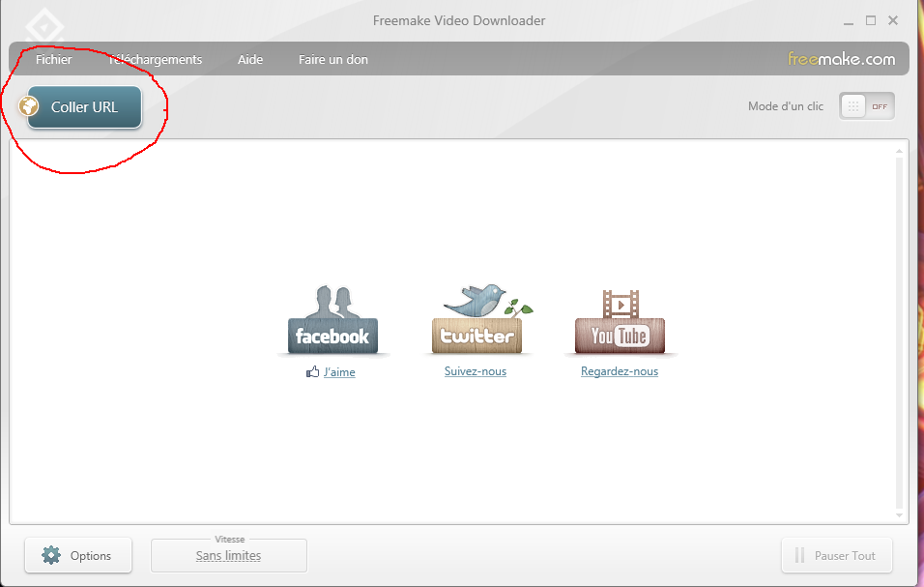Click the pause bars icon in Pauser Tout
This screenshot has width=924, height=587.
point(799,555)
